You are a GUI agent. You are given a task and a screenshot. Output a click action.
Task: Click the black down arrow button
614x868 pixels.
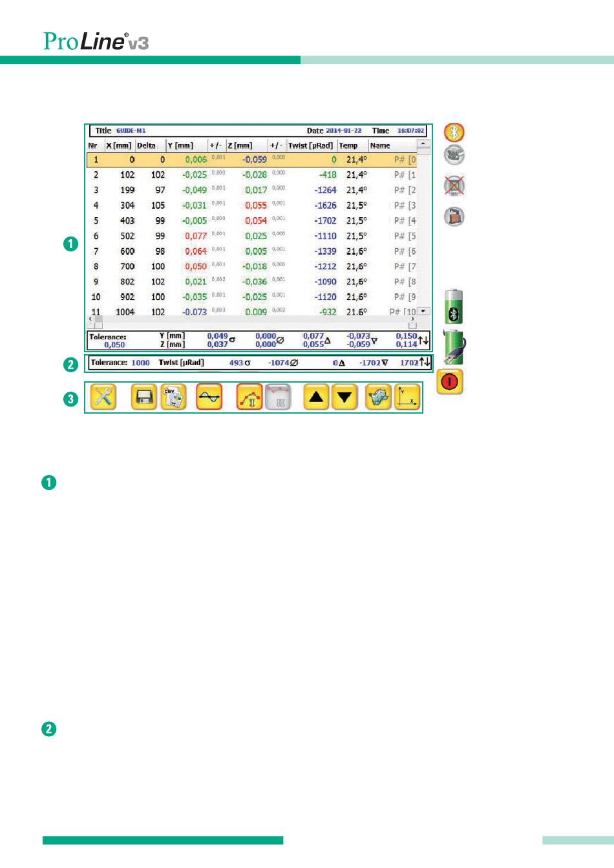pyautogui.click(x=345, y=397)
